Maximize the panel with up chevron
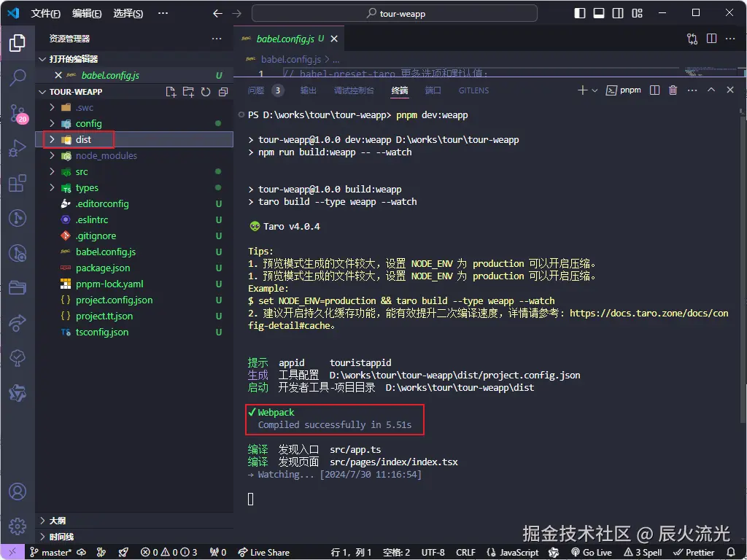The image size is (747, 560). pos(711,90)
